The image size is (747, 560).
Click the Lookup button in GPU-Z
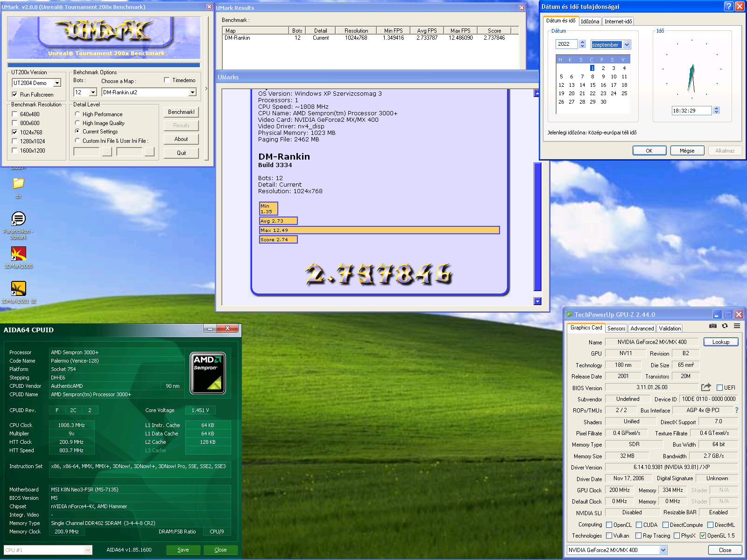click(720, 342)
